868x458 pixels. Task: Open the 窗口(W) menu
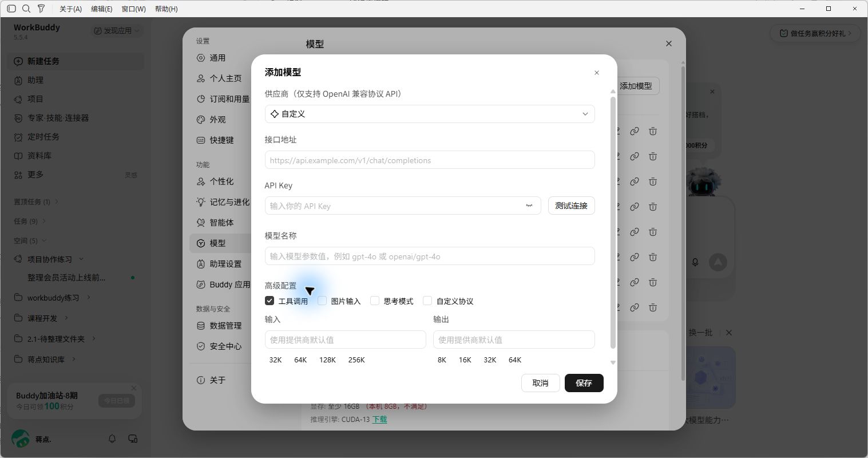(134, 9)
